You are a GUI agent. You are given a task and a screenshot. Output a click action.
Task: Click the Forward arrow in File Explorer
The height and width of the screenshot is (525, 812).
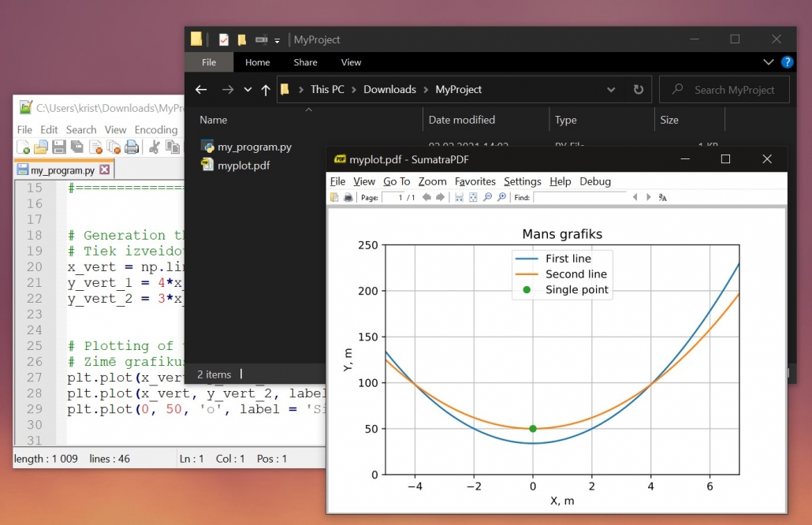tap(228, 90)
